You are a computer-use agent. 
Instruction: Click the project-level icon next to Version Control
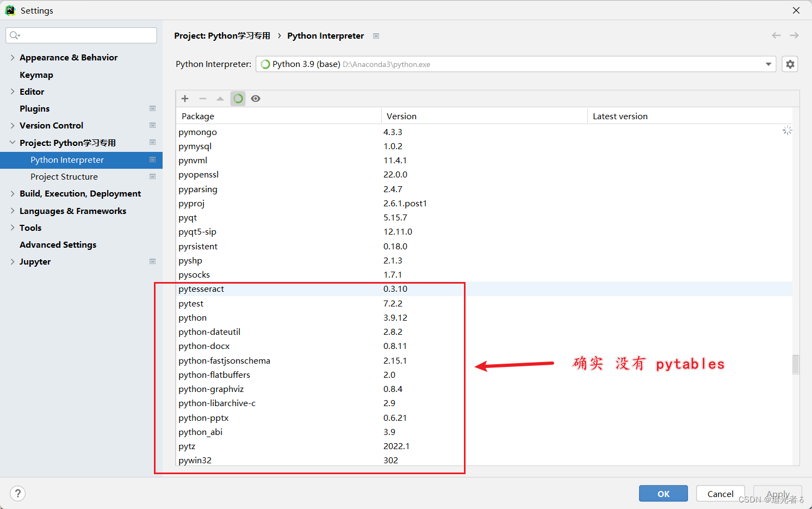[x=152, y=125]
